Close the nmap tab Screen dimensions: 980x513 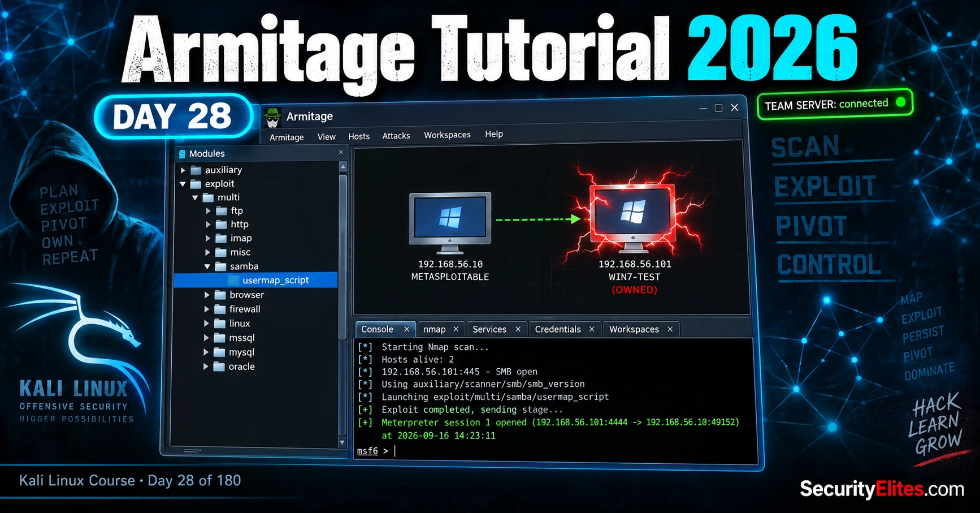[x=456, y=329]
